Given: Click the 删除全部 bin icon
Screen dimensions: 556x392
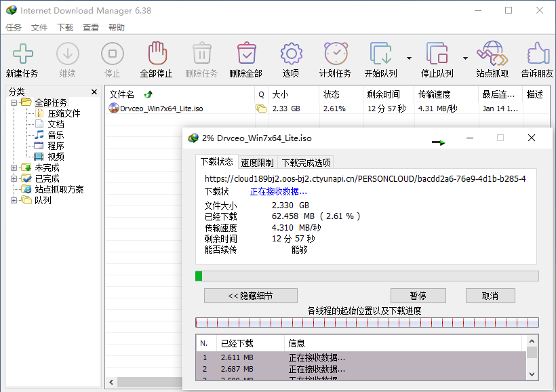Looking at the screenshot, I should click(x=246, y=53).
